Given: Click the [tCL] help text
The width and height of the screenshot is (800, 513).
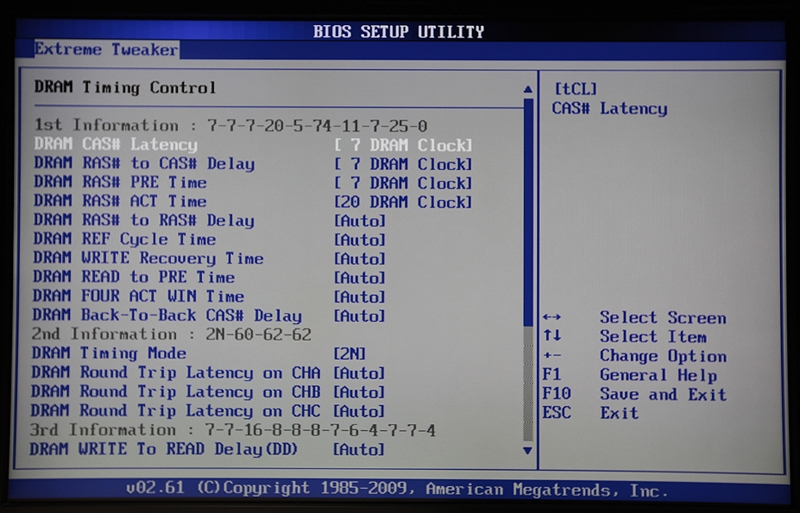Looking at the screenshot, I should (575, 89).
